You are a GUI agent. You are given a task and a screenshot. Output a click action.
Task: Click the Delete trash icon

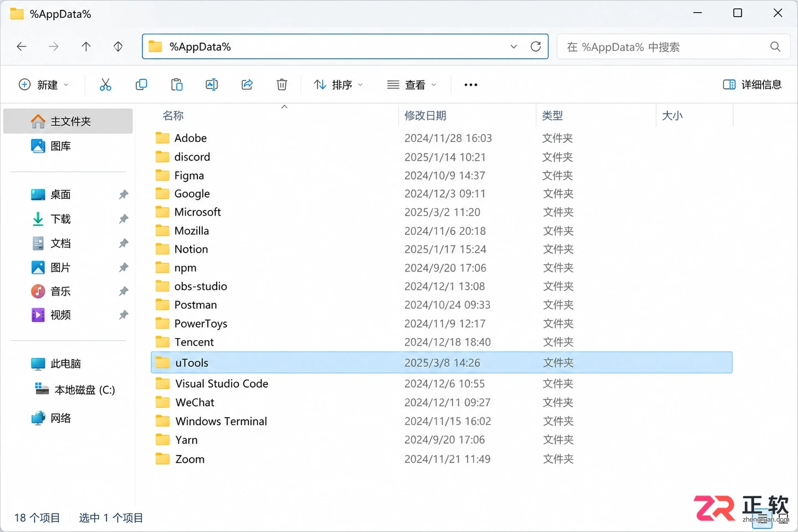coord(282,85)
